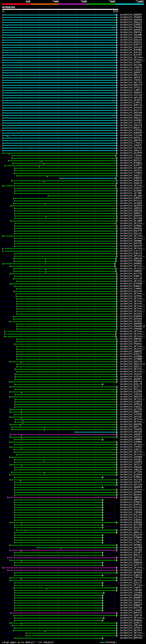Click the UniRef100_B9HT60 label
This screenshot has width=146, height=644.
[131, 32]
